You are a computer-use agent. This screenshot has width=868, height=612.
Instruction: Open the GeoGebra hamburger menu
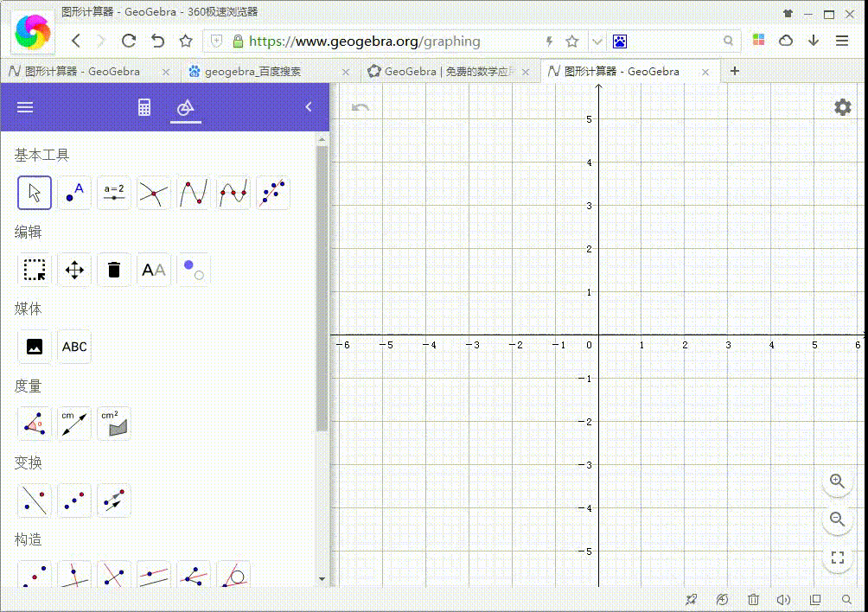(25, 107)
